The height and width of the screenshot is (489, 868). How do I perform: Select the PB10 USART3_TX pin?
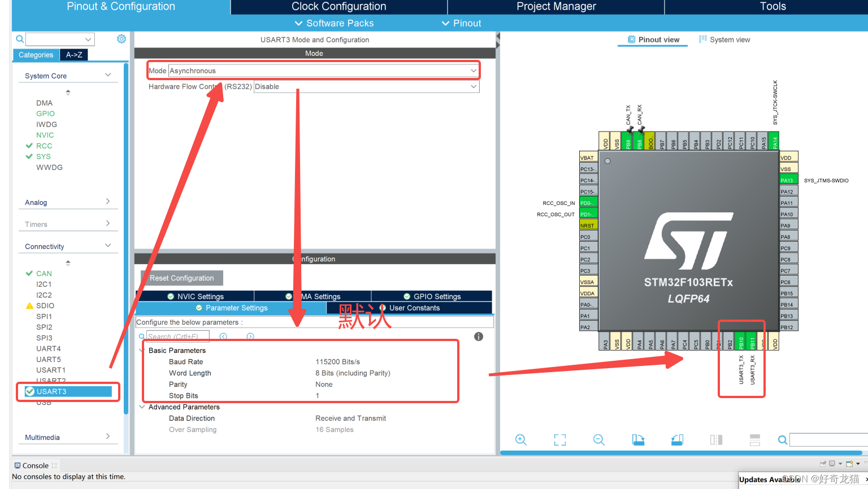coord(741,341)
